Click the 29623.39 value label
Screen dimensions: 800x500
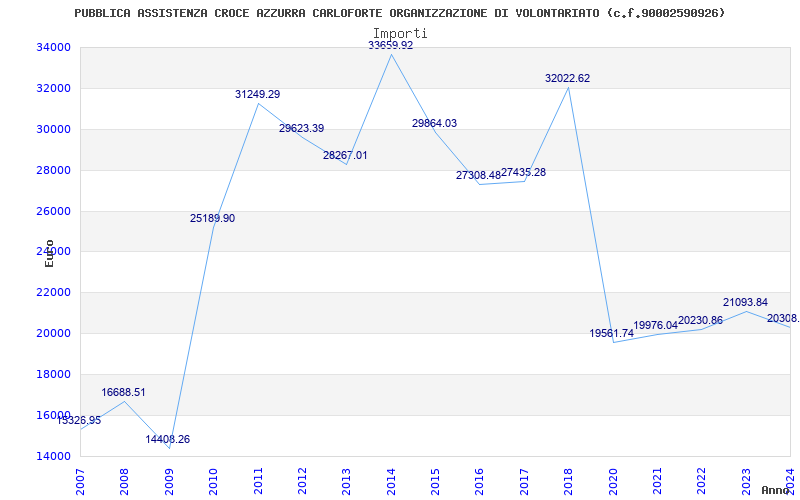[302, 129]
